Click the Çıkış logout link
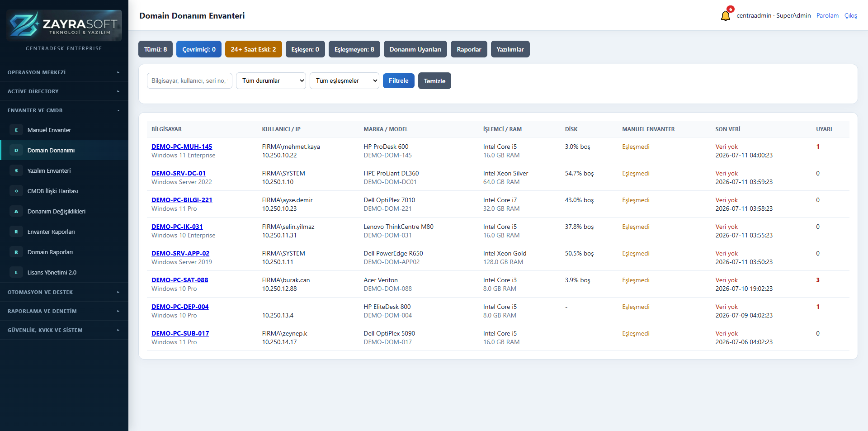Image resolution: width=868 pixels, height=431 pixels. [850, 15]
